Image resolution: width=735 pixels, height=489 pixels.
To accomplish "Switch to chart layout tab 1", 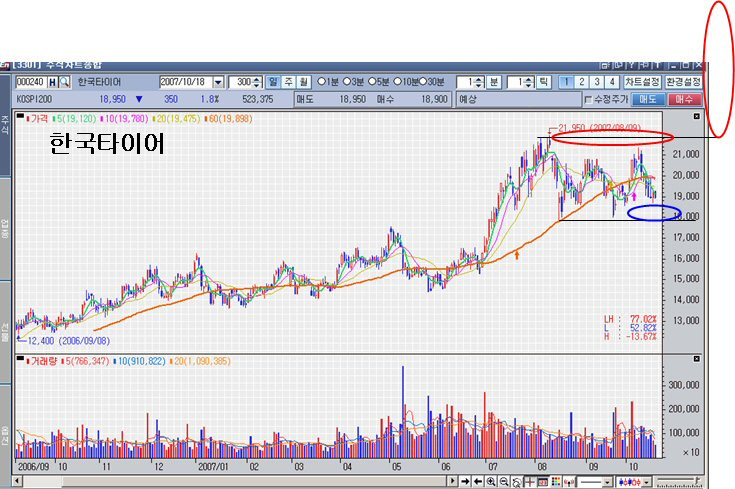I will coord(566,82).
